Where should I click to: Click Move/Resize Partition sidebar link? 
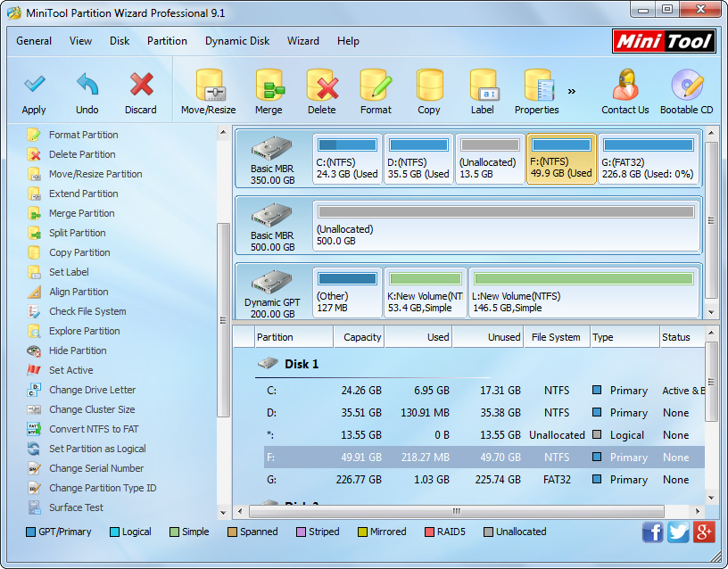coord(95,174)
